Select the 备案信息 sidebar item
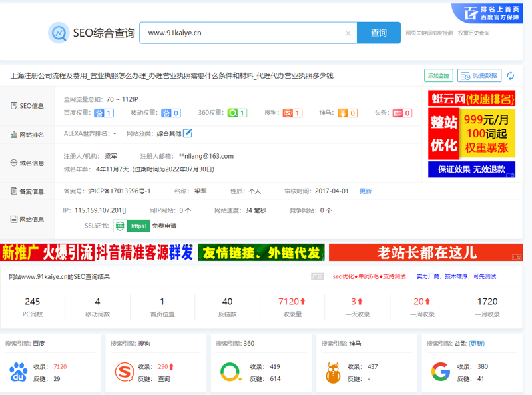This screenshot has width=532, height=395. (27, 191)
